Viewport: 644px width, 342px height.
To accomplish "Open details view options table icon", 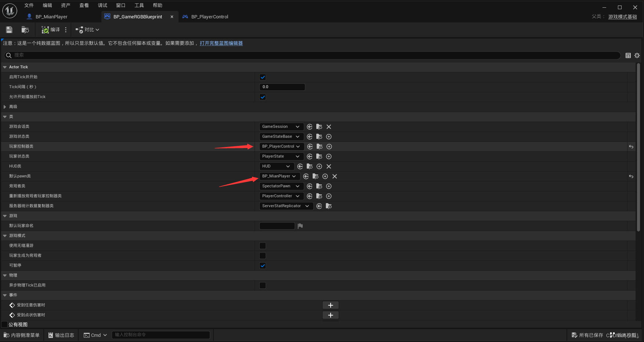I will pos(628,55).
